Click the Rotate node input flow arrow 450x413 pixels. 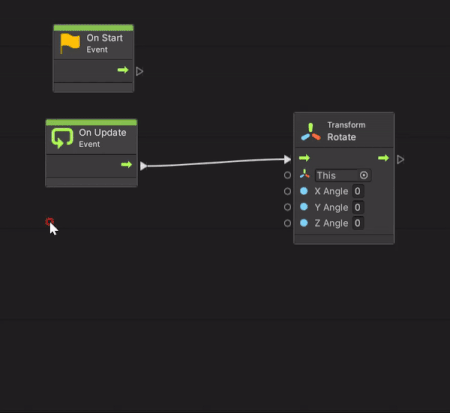point(304,158)
